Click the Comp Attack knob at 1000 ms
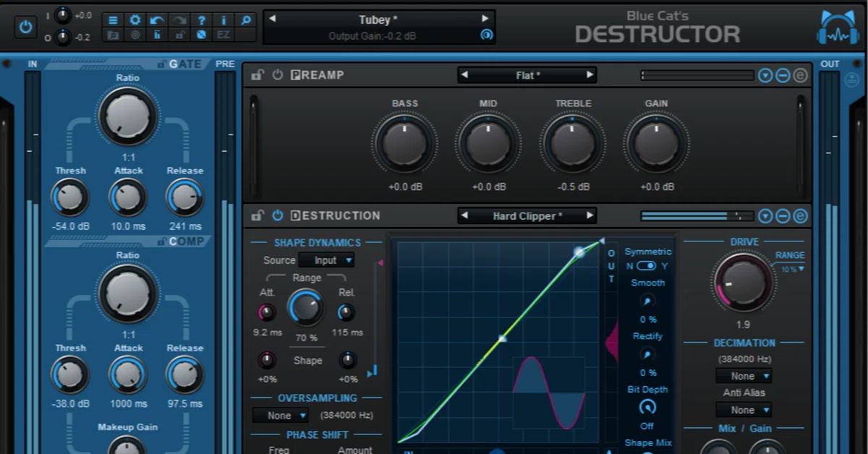868x454 pixels. pos(128,374)
